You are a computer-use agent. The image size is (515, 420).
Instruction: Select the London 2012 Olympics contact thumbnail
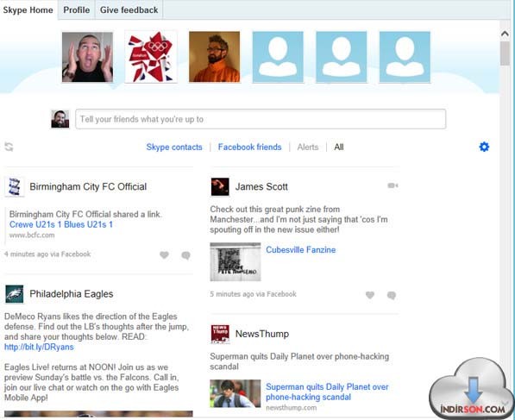pos(151,57)
